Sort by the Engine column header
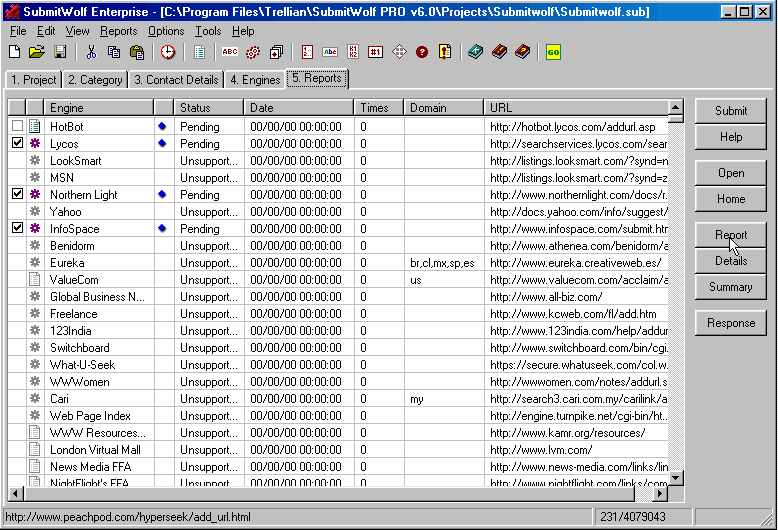 99,108
